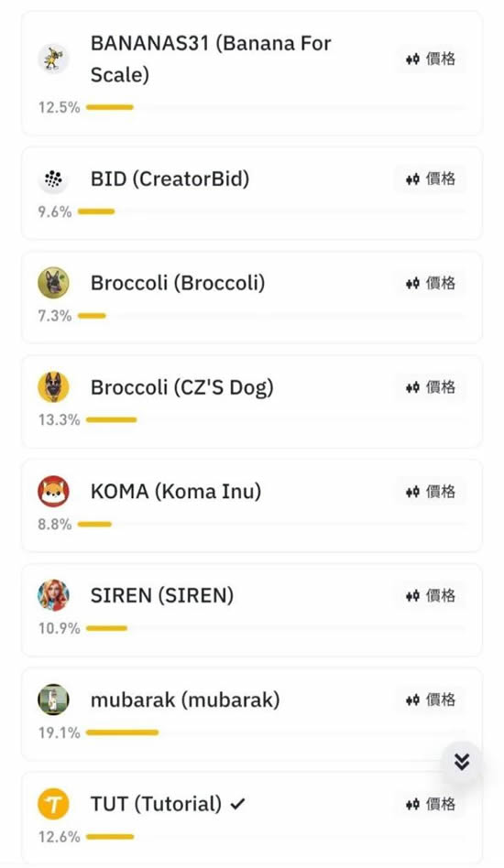Viewport: 504px width, 868px height.
Task: Tap the KOMA Koma Inu fox icon
Action: 53,491
